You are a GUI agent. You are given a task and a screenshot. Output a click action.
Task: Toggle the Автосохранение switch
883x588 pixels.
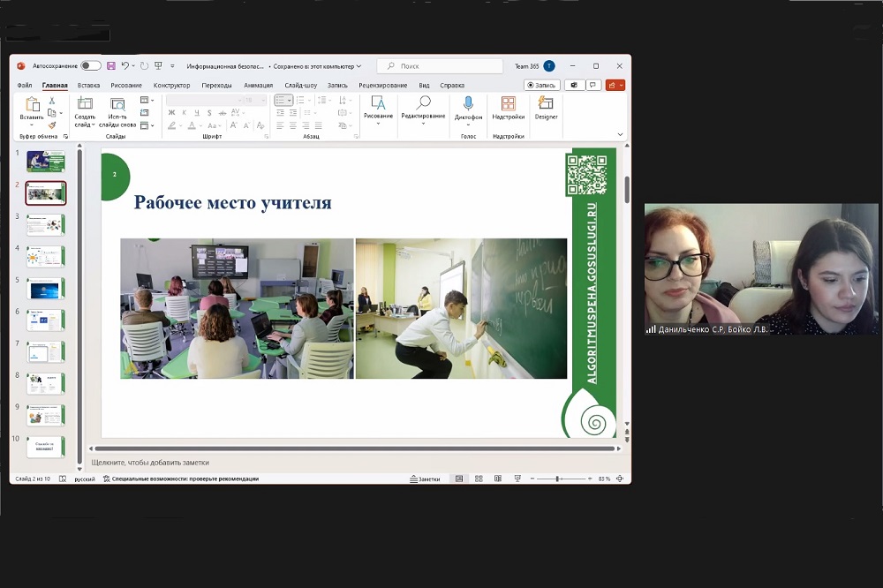pyautogui.click(x=90, y=66)
